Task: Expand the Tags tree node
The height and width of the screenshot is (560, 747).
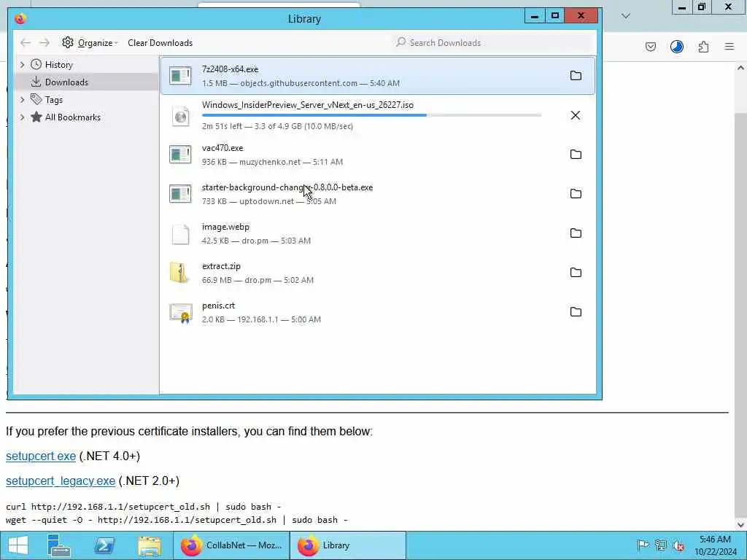Action: point(22,99)
